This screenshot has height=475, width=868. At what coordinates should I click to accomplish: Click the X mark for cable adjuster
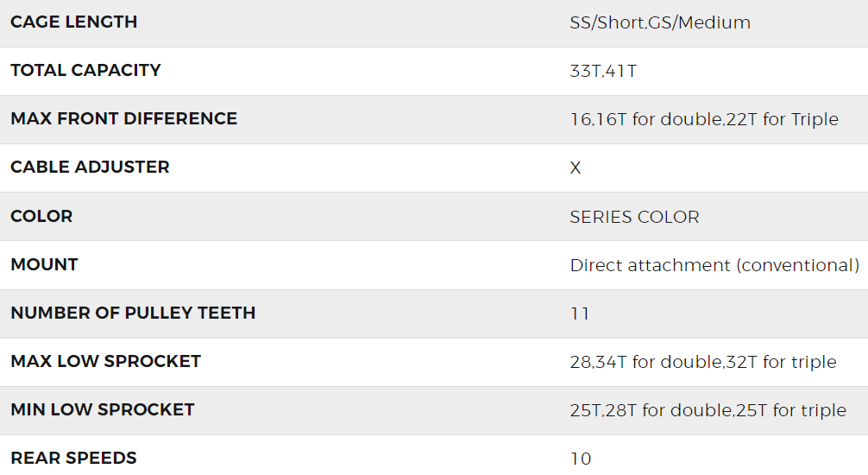click(576, 168)
